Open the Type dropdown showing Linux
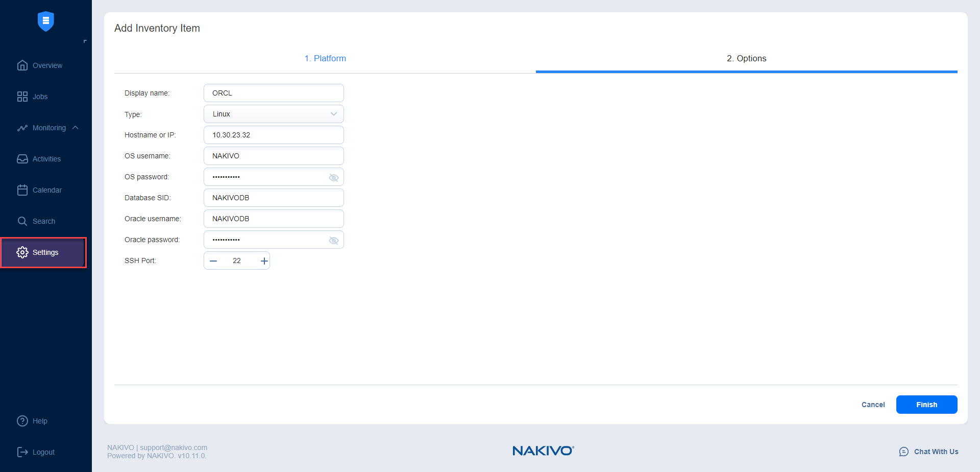The width and height of the screenshot is (980, 472). coord(274,114)
